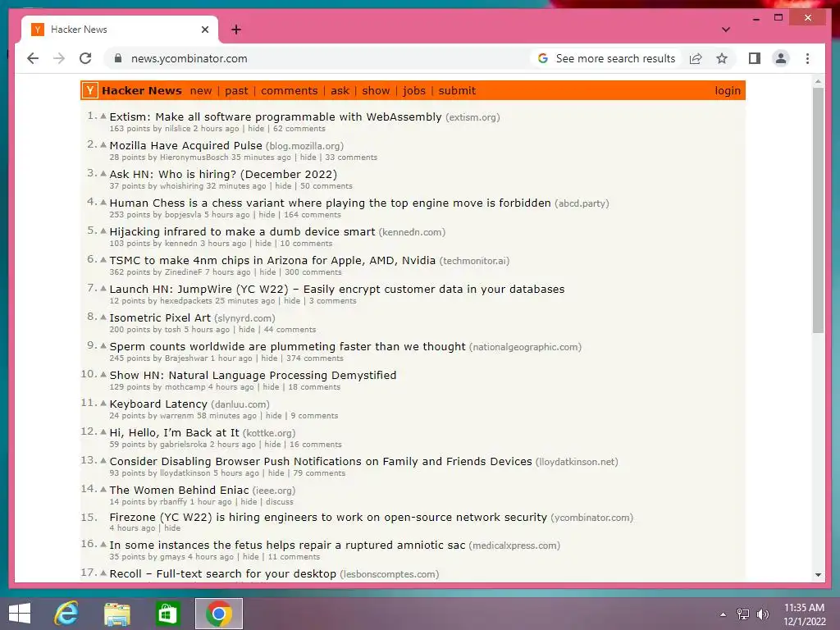Upvote the Extism WebAssembly story
Viewport: 840px width, 630px height.
(x=103, y=116)
